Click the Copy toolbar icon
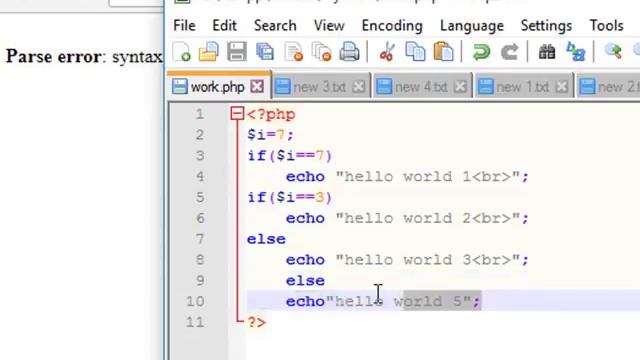Viewport: 640px width, 360px height. (x=415, y=52)
